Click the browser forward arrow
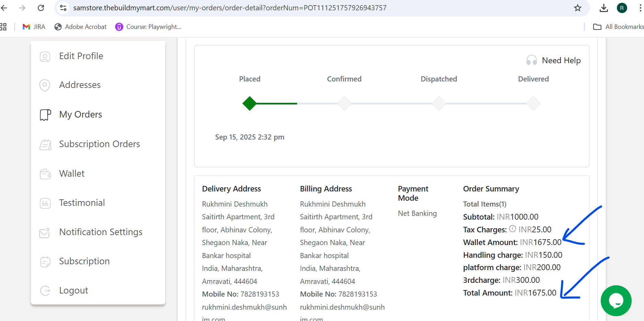This screenshot has height=321, width=644. (x=22, y=8)
